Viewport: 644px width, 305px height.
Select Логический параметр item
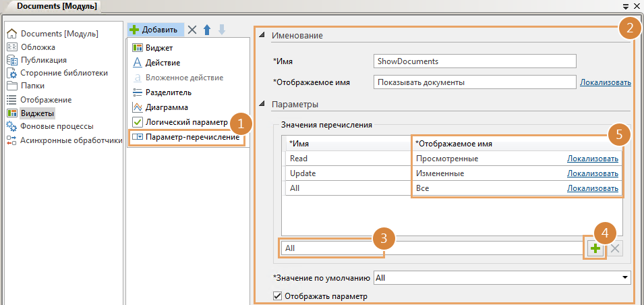(x=187, y=122)
